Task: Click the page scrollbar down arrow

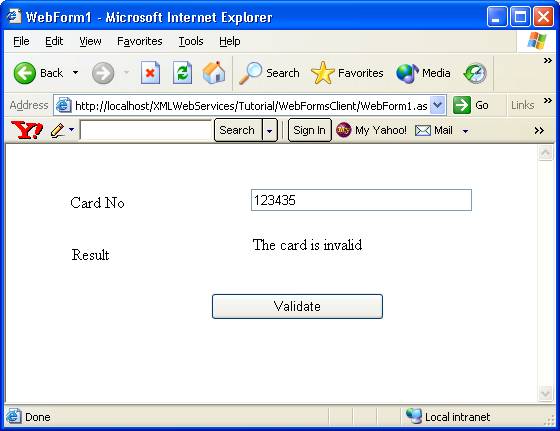Action: click(545, 394)
